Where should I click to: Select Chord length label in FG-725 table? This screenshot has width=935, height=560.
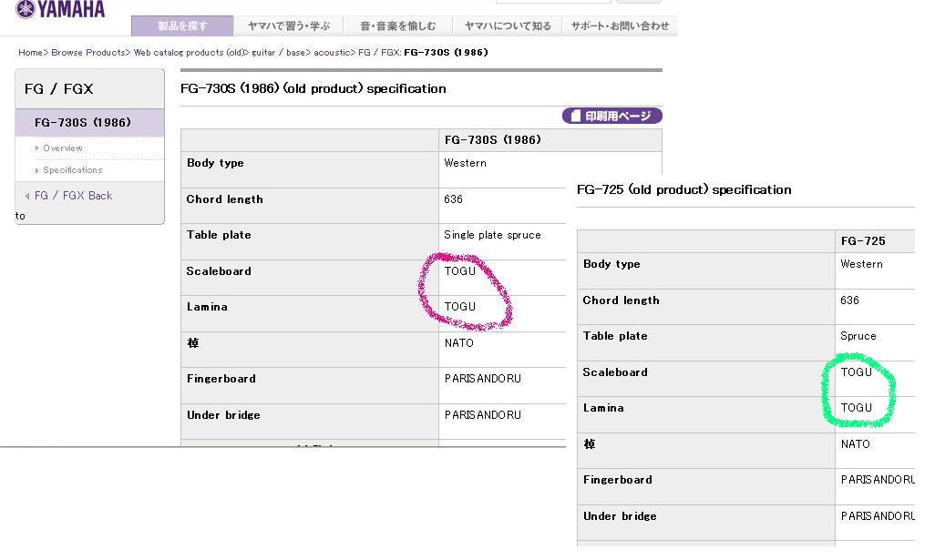pos(622,300)
